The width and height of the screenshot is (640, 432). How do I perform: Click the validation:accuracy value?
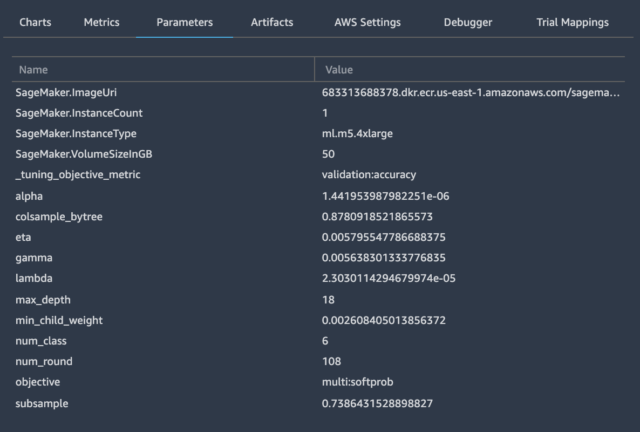coord(369,175)
